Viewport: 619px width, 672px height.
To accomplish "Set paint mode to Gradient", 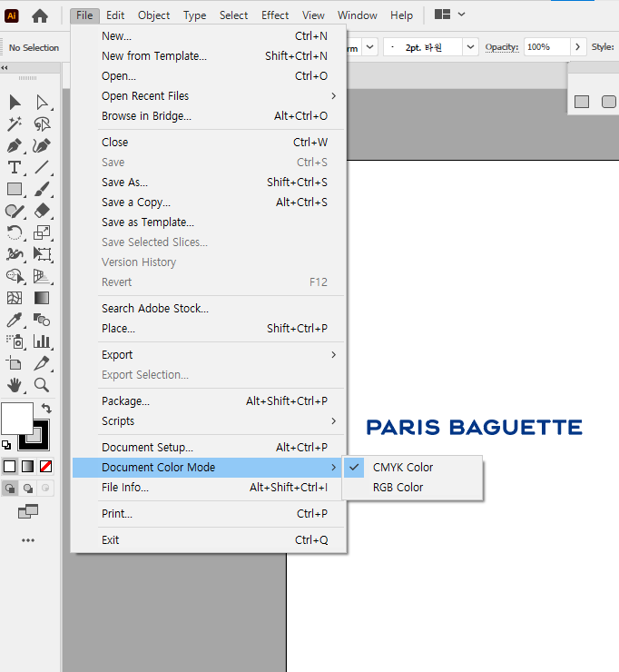I will (27, 466).
